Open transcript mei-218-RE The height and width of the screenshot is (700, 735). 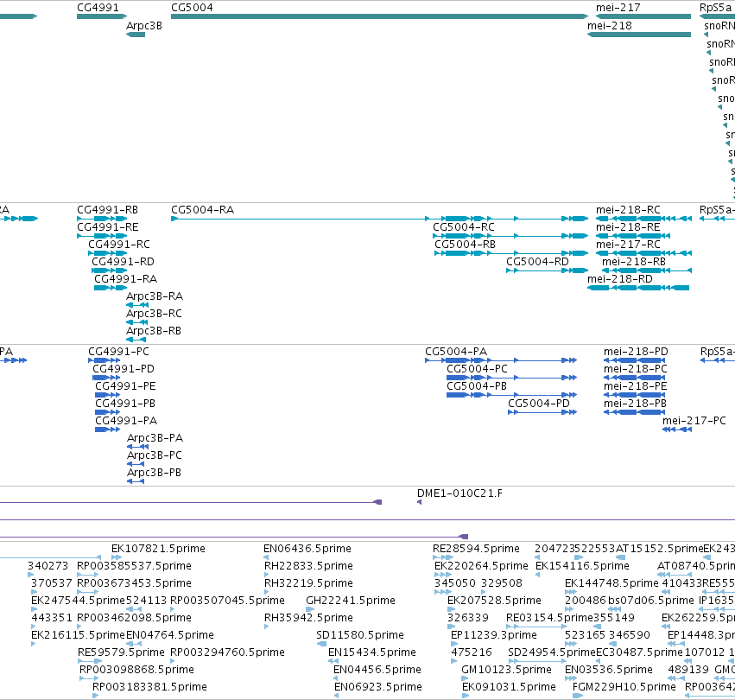[x=628, y=227]
